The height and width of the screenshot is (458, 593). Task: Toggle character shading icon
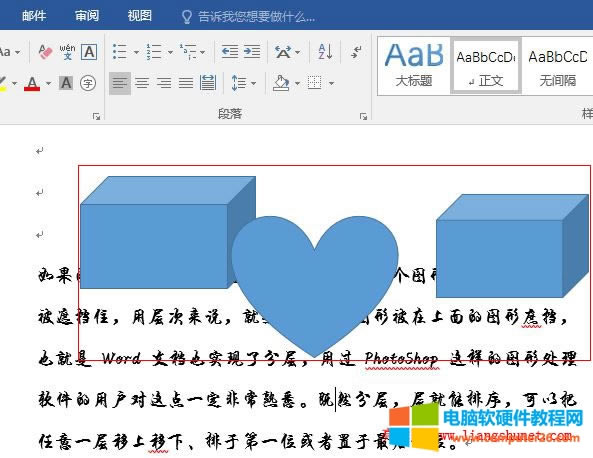(66, 83)
